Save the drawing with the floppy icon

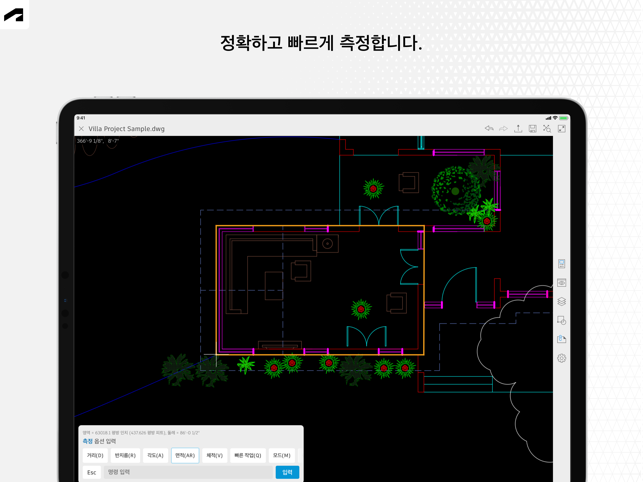click(x=533, y=129)
